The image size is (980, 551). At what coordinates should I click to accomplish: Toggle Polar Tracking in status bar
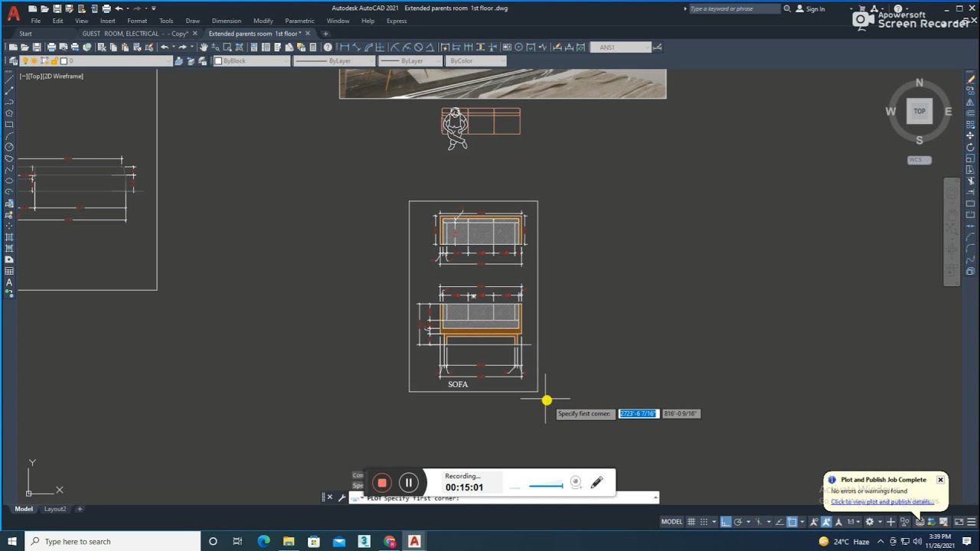[738, 522]
